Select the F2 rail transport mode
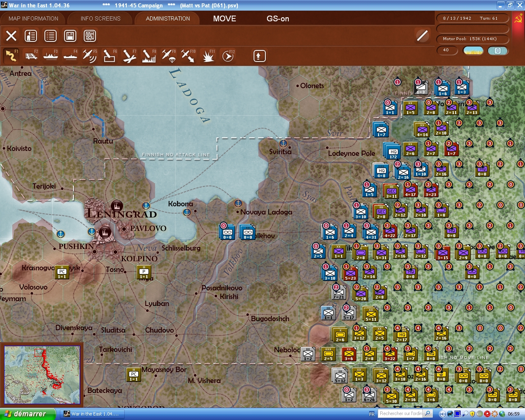The height and width of the screenshot is (420, 525). (x=31, y=56)
